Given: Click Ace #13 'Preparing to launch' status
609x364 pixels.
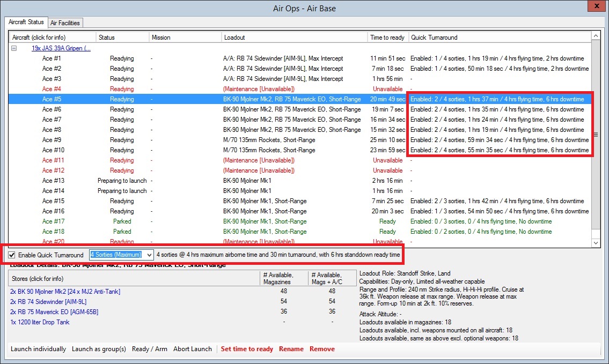Looking at the screenshot, I should (x=122, y=181).
